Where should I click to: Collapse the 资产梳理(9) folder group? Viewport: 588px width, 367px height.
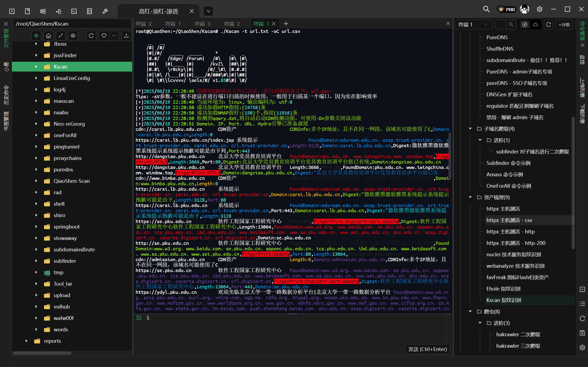[x=470, y=197]
